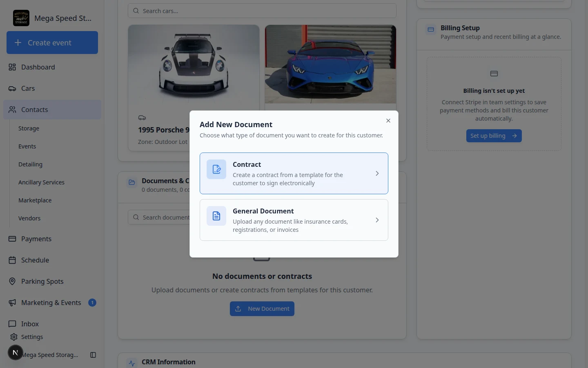The width and height of the screenshot is (588, 368).
Task: Click Mega Speed Storag... account label
Action: [x=50, y=355]
